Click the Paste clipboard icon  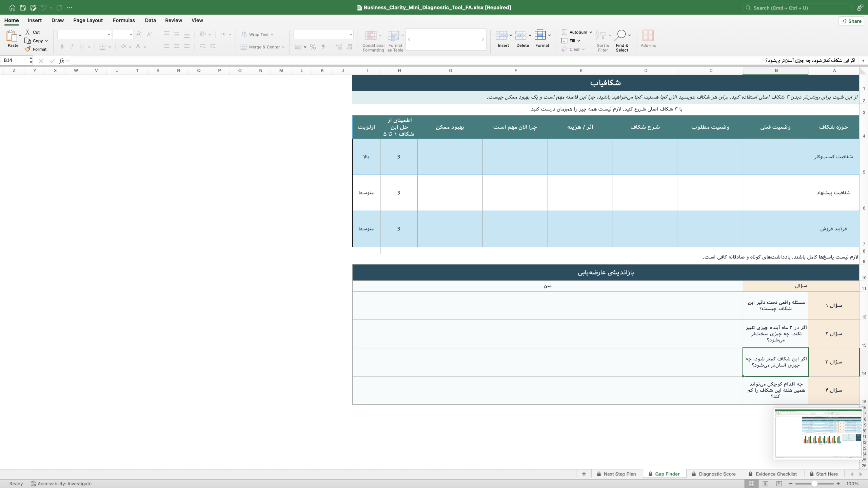click(x=12, y=35)
